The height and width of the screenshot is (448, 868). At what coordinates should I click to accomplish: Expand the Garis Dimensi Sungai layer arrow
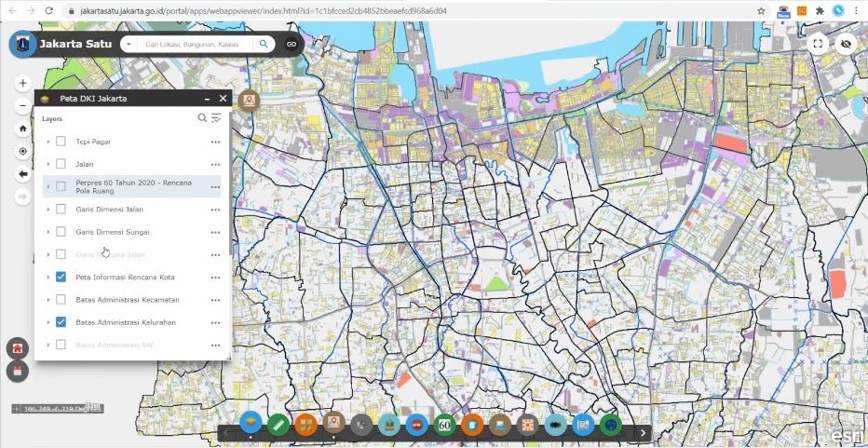click(48, 232)
